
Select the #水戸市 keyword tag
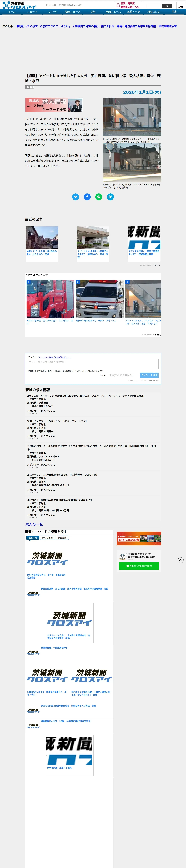pyautogui.click(x=33, y=538)
